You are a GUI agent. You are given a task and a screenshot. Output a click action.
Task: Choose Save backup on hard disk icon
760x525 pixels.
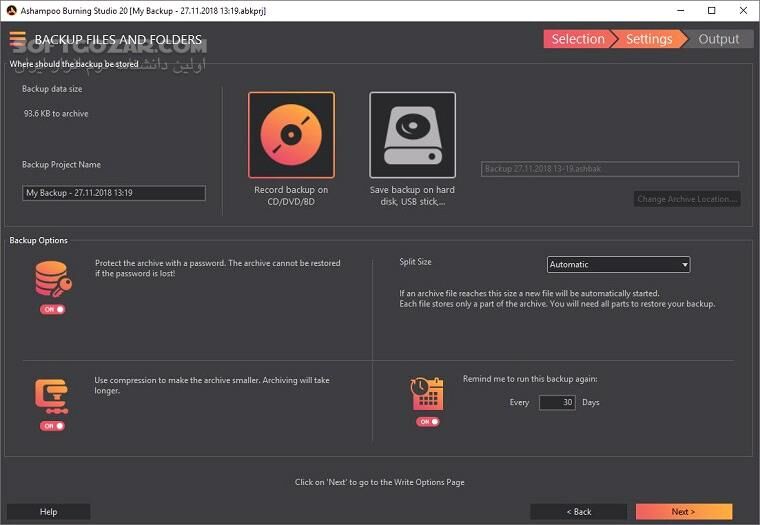click(412, 135)
